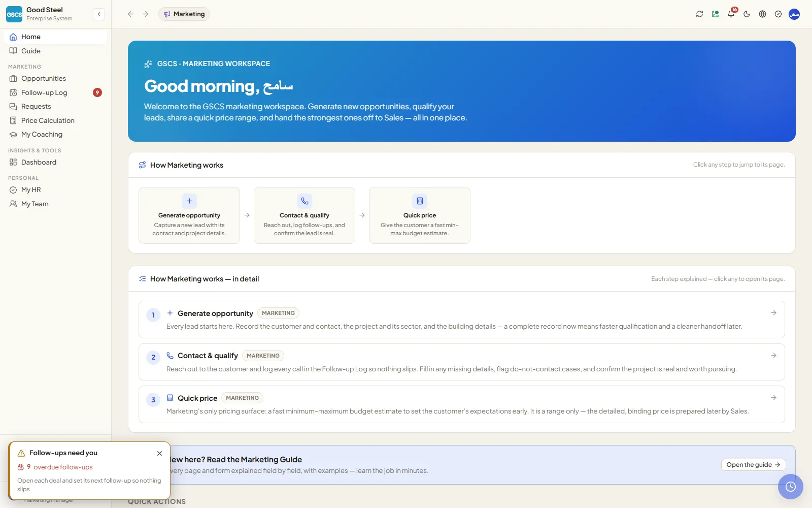Click the warning triangle icon in the popup
This screenshot has width=812, height=508.
pos(21,453)
